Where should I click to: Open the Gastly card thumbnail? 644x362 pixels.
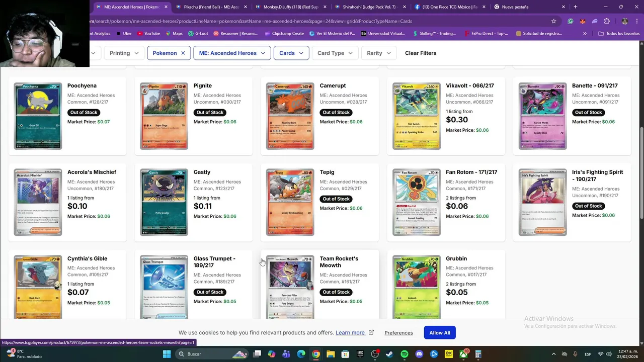pyautogui.click(x=164, y=202)
